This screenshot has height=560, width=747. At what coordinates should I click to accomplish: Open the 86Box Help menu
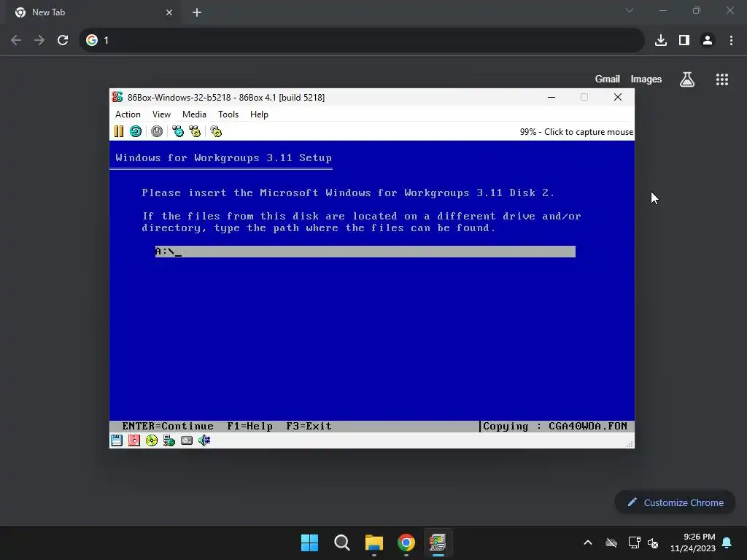259,114
